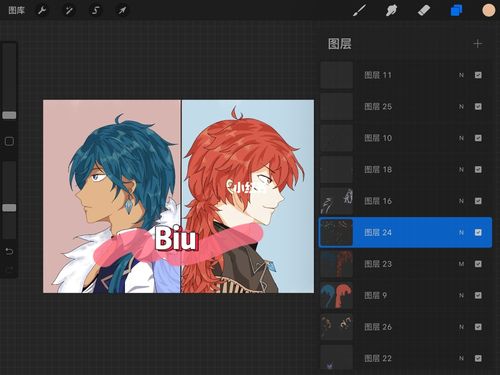Viewport: 500px width, 375px height.
Task: Undo the last action with the arrow
Action: pos(9,251)
